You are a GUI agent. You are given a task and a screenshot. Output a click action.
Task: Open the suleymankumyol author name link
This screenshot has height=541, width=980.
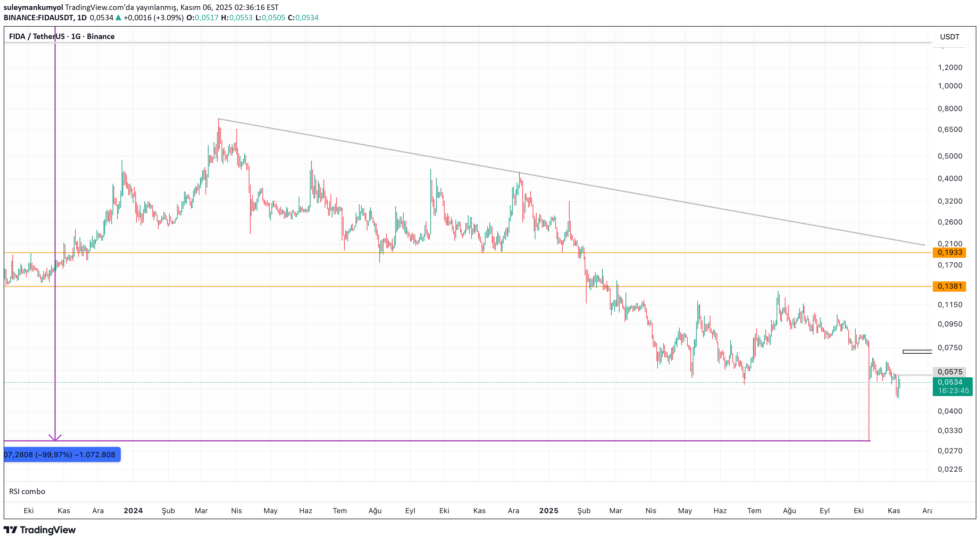pyautogui.click(x=33, y=7)
